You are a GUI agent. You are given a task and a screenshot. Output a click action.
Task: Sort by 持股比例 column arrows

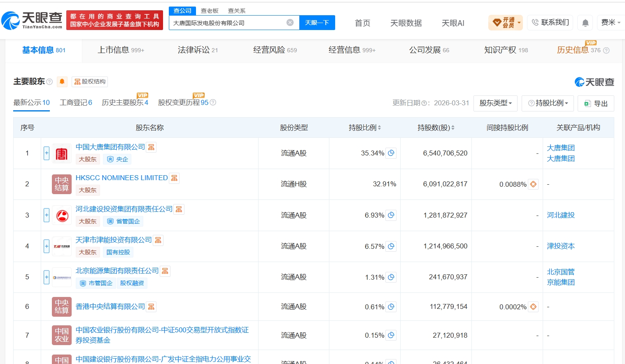[x=379, y=128]
